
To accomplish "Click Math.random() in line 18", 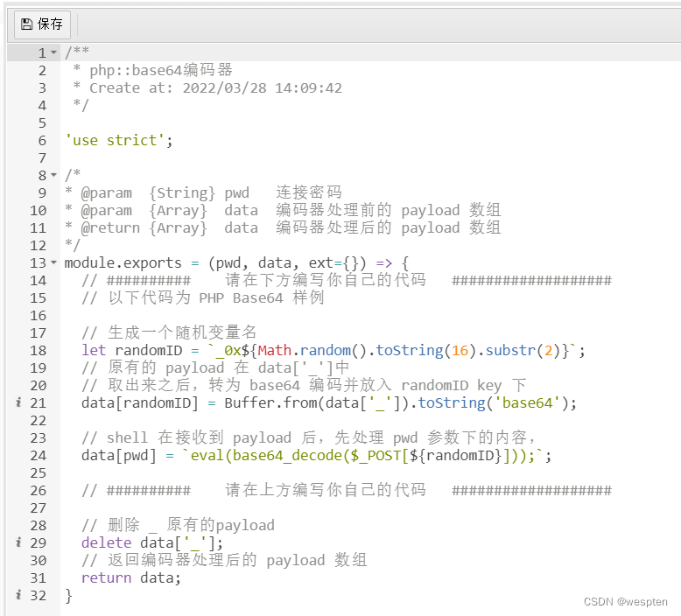I will click(x=312, y=350).
